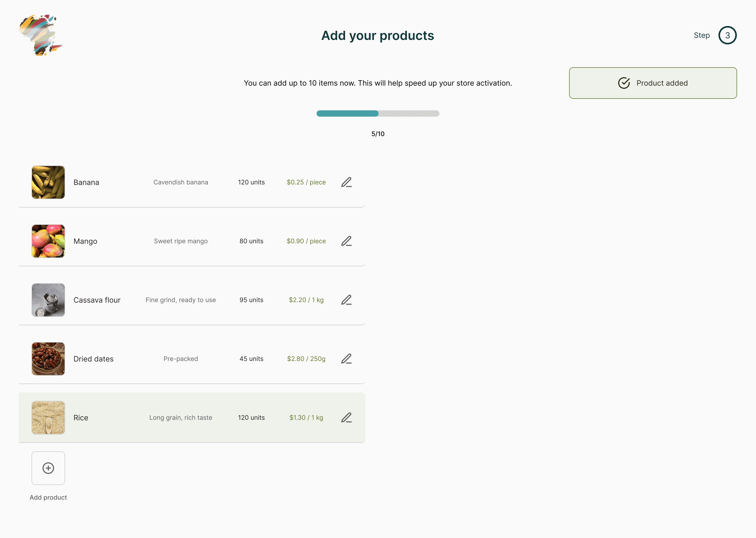Open edit for Dried dates
The width and height of the screenshot is (756, 538).
[346, 359]
